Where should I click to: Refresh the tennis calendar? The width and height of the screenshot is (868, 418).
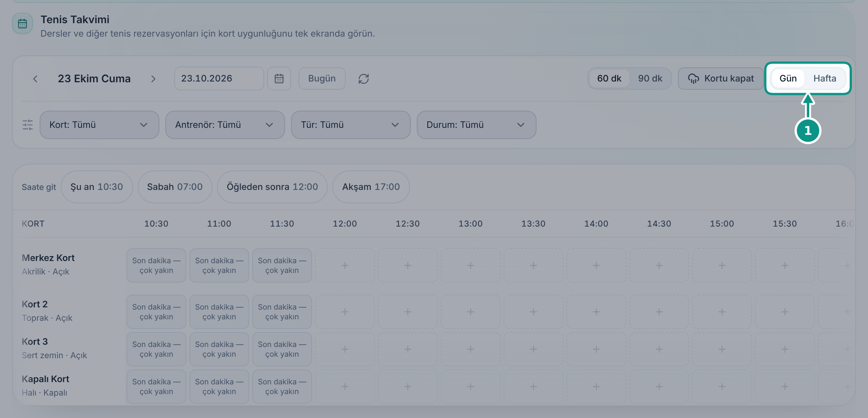(x=364, y=79)
